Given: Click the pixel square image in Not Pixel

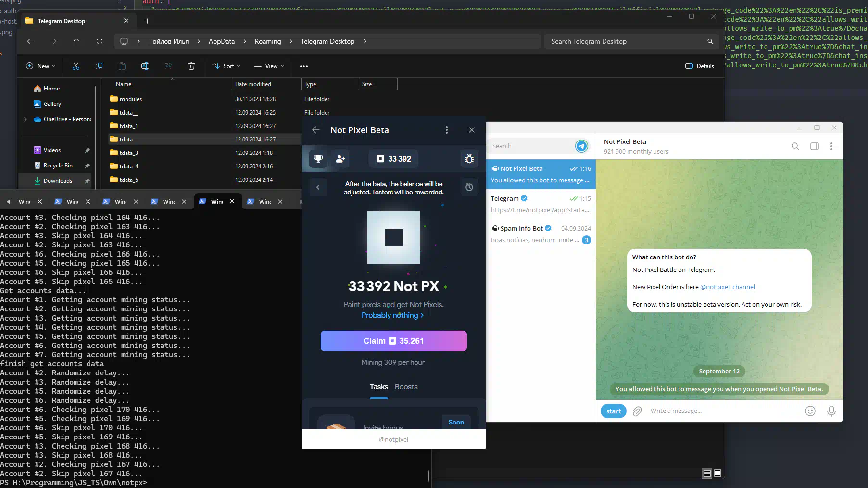Looking at the screenshot, I should click(394, 237).
